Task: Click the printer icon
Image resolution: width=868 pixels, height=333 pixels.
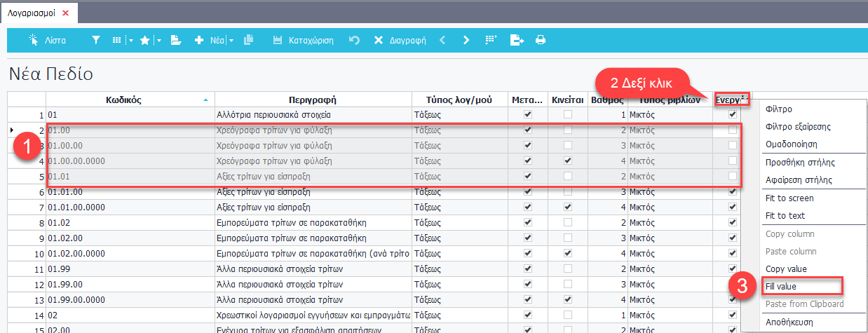Action: (x=541, y=41)
